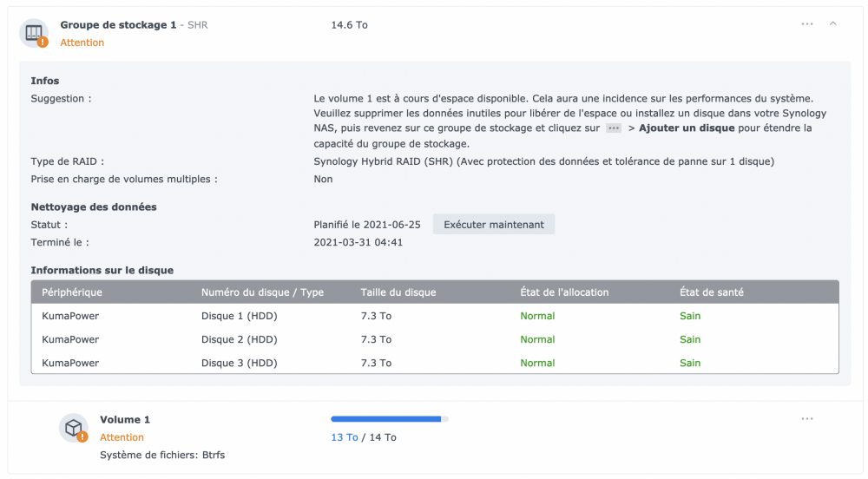Click the Volume 1 cube icon

click(x=75, y=428)
